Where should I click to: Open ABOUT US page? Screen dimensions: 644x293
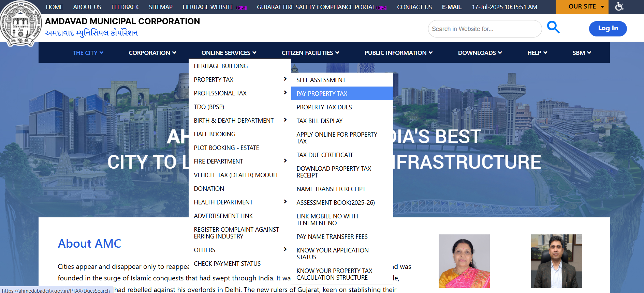87,7
